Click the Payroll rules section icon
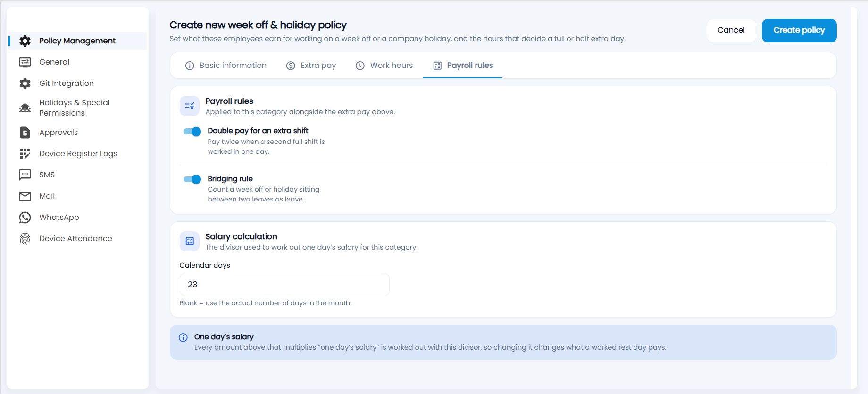 (x=190, y=106)
